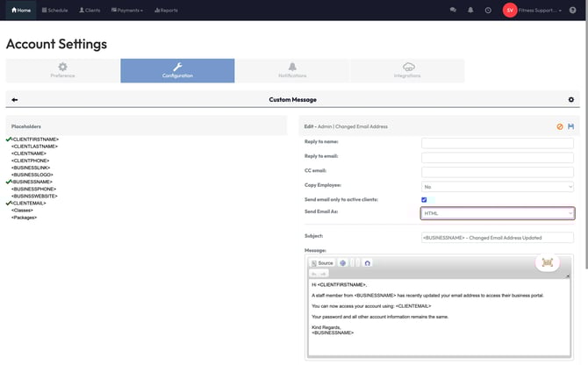
Task: Switch to the Notifications tab
Action: [x=292, y=70]
